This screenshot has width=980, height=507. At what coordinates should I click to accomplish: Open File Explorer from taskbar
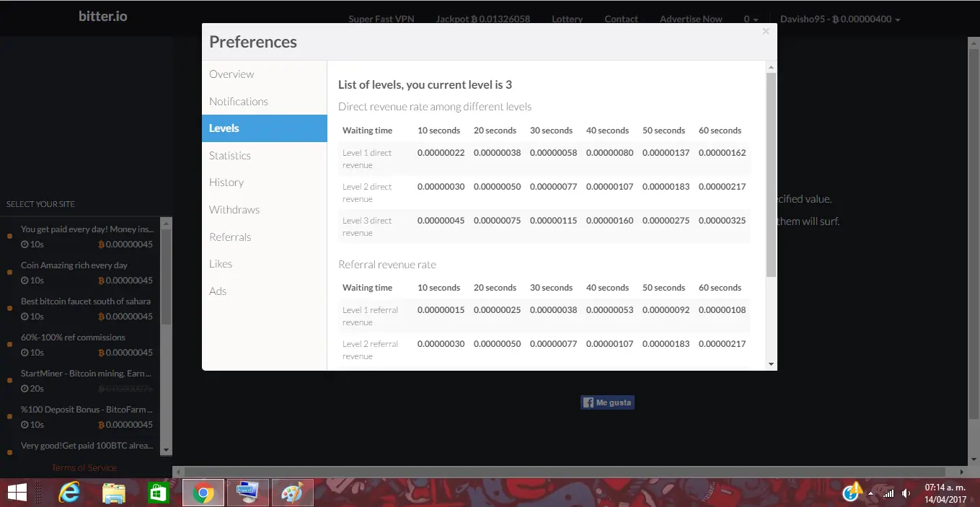114,493
